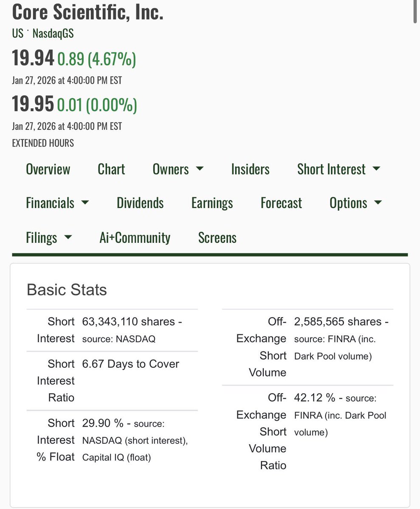Image resolution: width=420 pixels, height=509 pixels.
Task: Click the 0.01 (0.00%) change value
Action: coord(97,105)
